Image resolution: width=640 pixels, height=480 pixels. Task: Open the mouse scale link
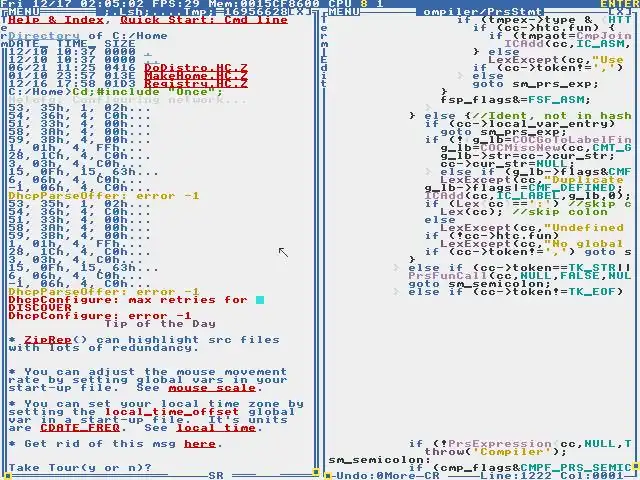pos(212,388)
